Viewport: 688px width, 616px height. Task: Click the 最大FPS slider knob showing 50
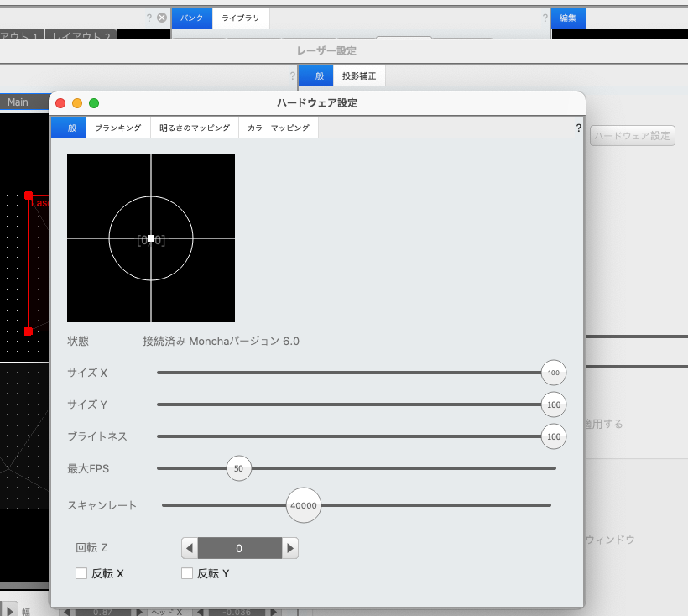tap(239, 468)
